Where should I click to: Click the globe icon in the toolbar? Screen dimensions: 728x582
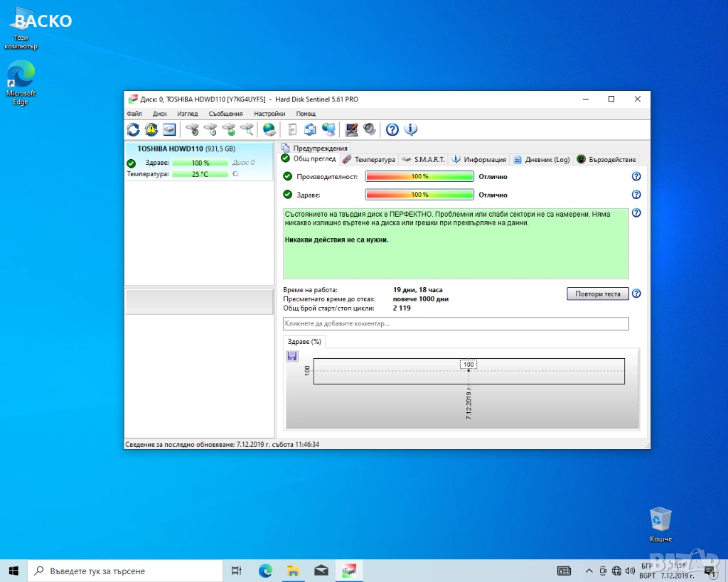(269, 129)
